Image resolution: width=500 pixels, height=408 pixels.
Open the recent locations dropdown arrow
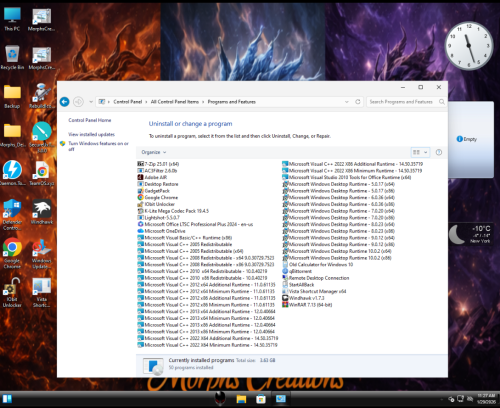(91, 102)
